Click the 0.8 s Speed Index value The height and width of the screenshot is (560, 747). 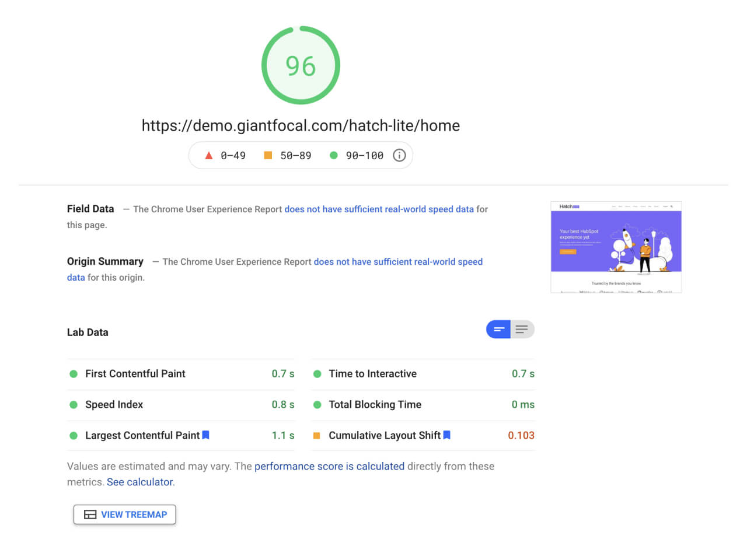click(x=283, y=404)
